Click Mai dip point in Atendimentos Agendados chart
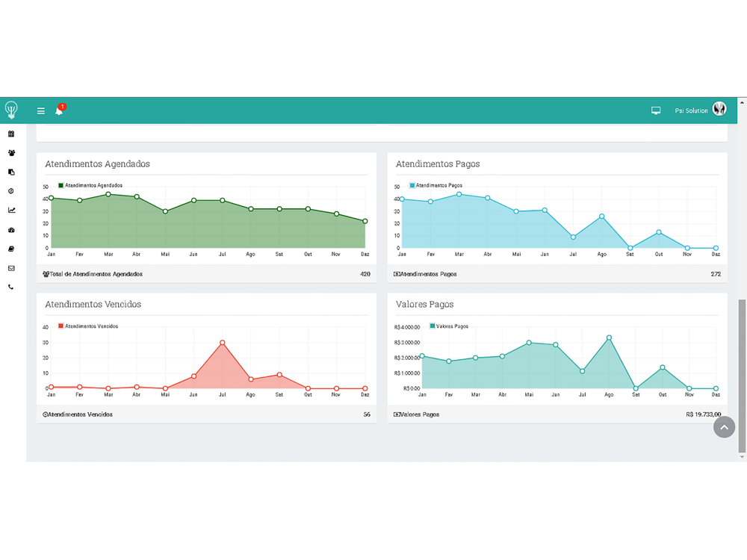The height and width of the screenshot is (560, 747). (165, 211)
